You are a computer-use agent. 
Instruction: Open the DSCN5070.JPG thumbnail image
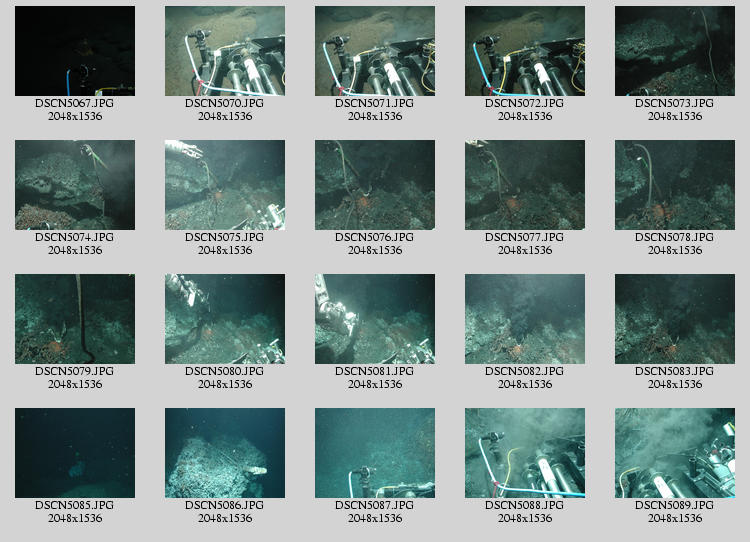(225, 51)
